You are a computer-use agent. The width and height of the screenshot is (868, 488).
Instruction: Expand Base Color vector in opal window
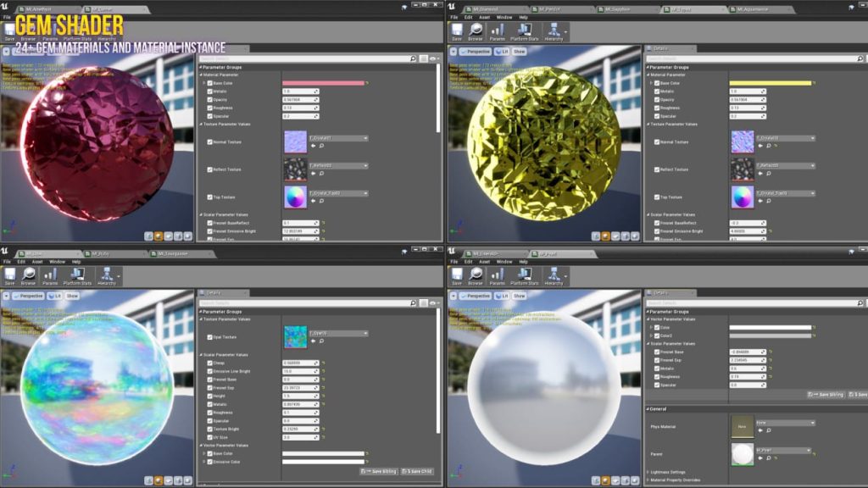[204, 454]
